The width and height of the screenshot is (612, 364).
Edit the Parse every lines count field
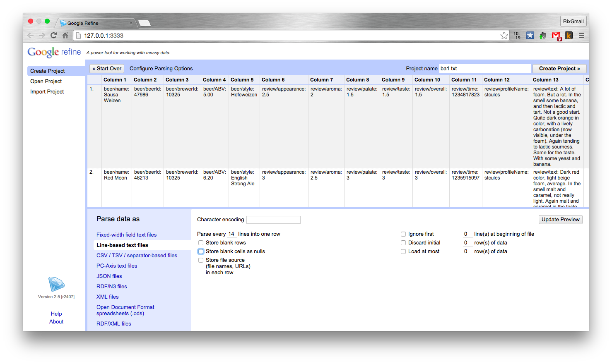tap(231, 234)
